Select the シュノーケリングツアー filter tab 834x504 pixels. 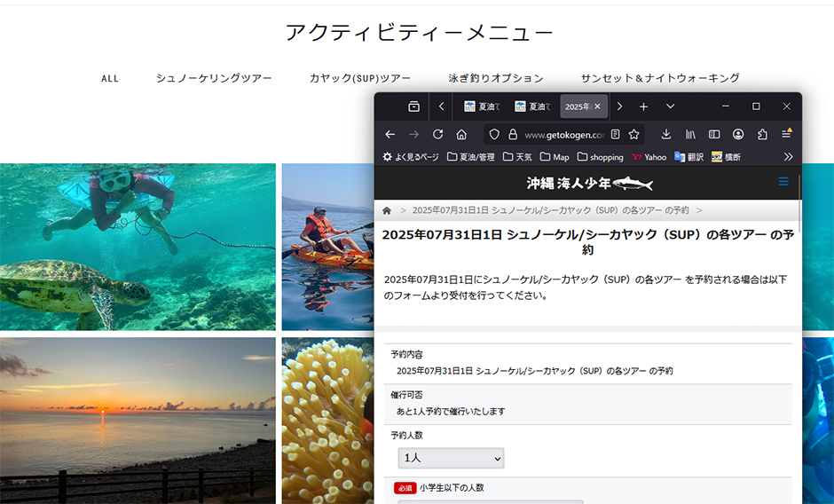[214, 78]
